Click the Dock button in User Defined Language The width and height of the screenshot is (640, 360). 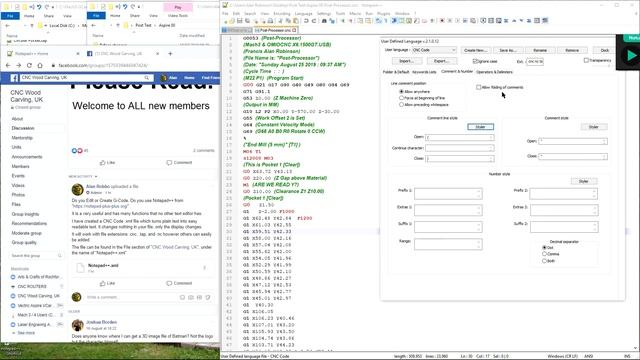605,50
